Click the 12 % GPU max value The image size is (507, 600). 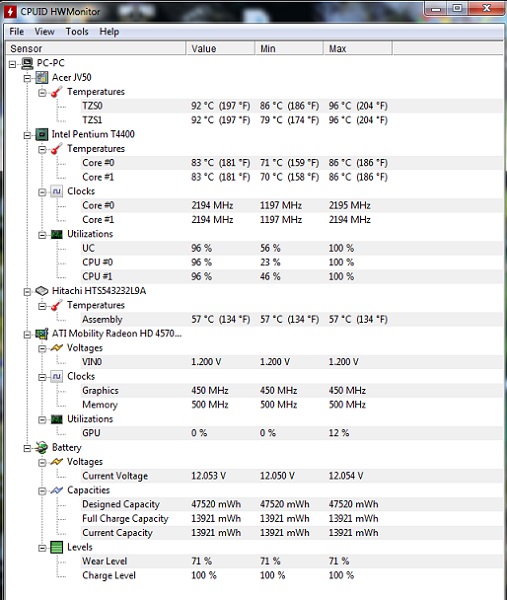point(339,433)
